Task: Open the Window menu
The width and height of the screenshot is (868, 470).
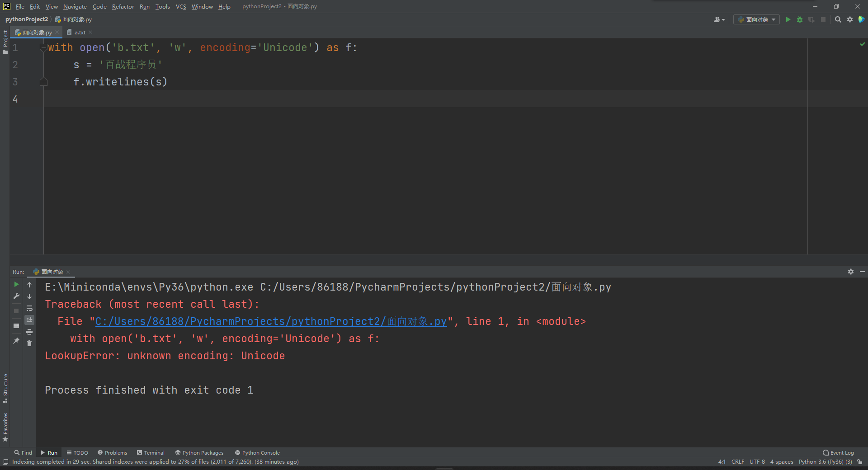Action: pyautogui.click(x=202, y=6)
